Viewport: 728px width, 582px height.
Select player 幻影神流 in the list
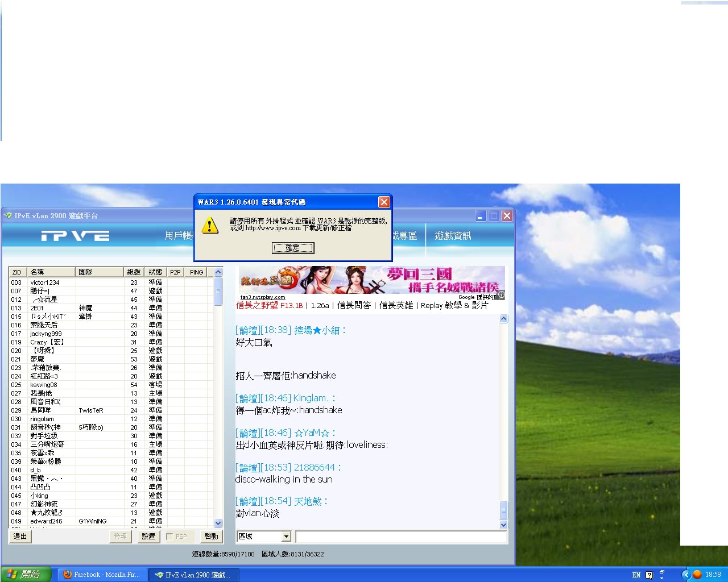111,504
